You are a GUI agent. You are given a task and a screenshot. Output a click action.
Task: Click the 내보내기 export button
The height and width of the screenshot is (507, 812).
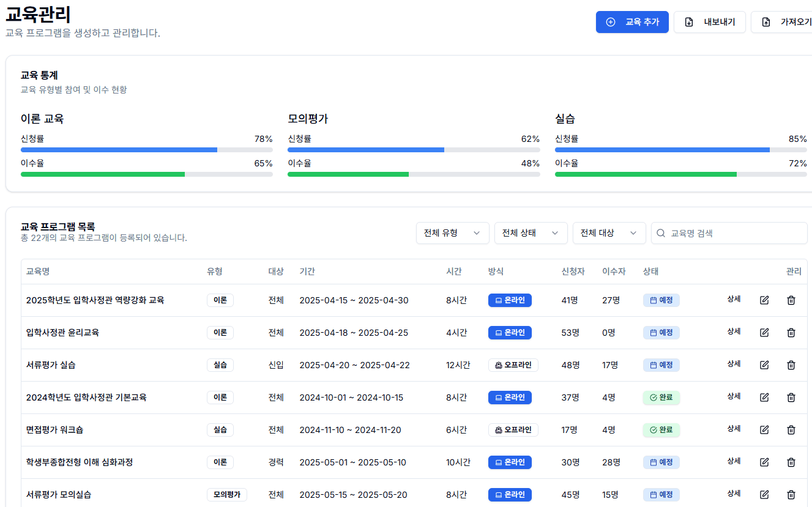[710, 22]
